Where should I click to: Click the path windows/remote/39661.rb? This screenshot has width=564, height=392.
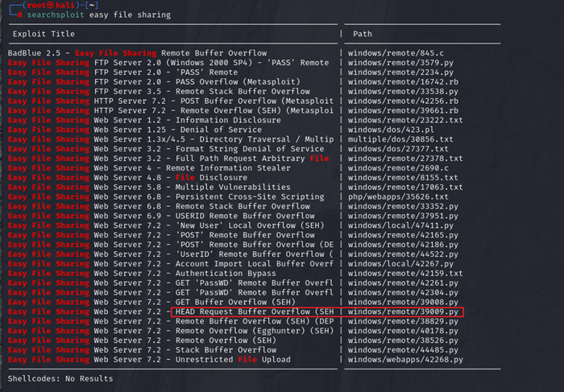pos(403,110)
